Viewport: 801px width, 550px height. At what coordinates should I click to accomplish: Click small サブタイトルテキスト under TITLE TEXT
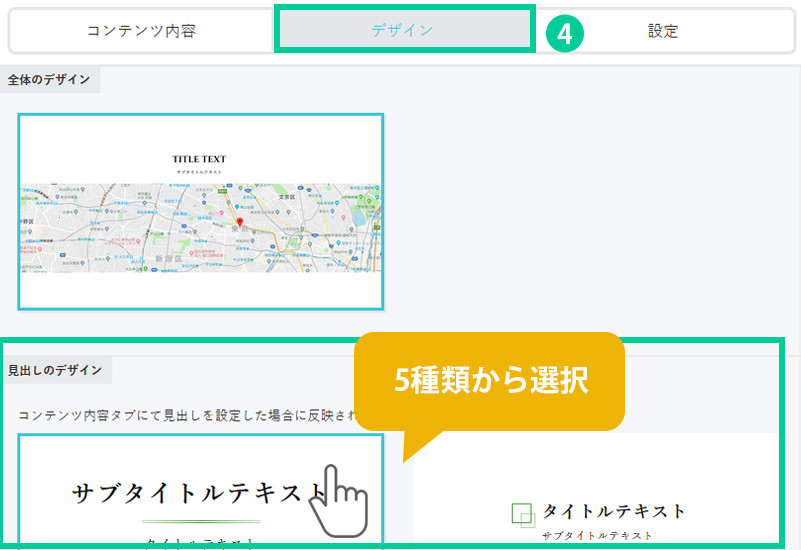(199, 172)
